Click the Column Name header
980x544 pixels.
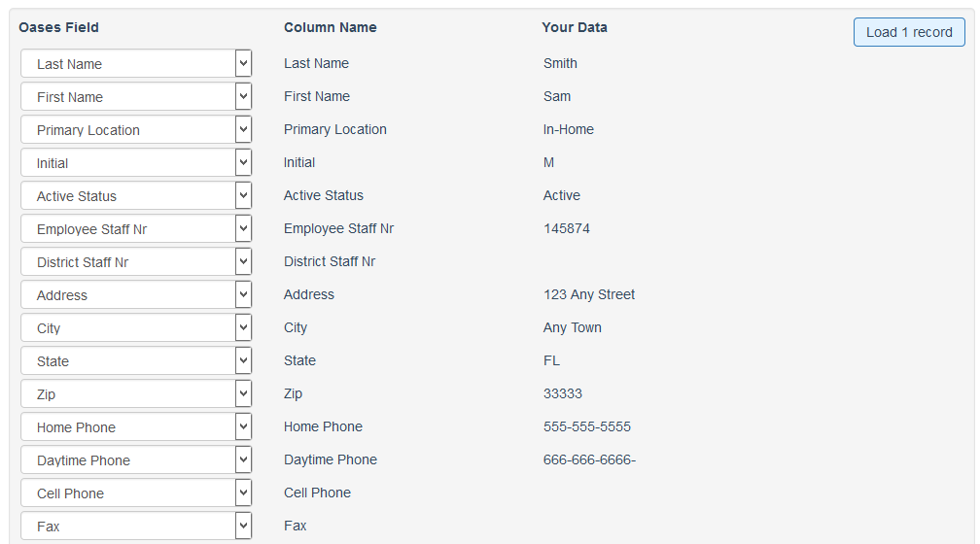point(330,27)
